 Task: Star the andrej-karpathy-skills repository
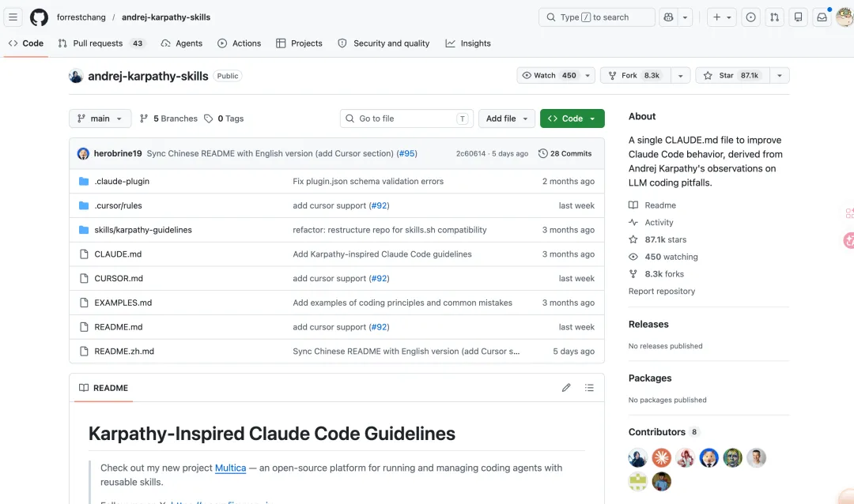[x=720, y=76]
